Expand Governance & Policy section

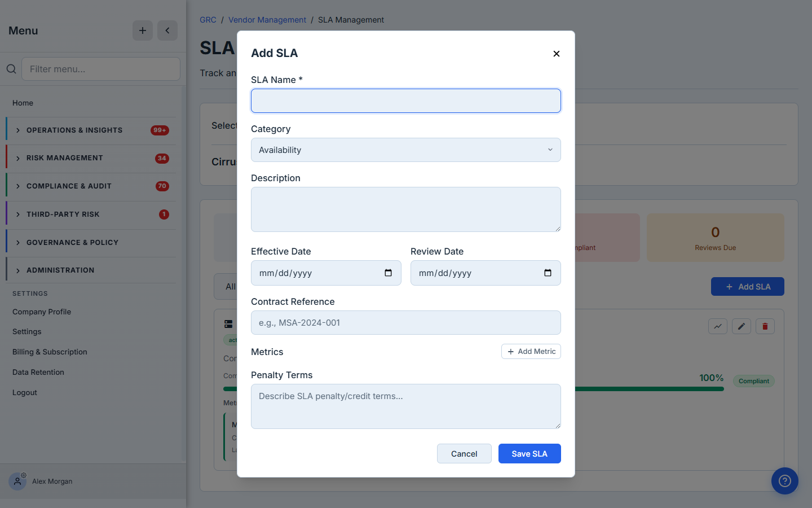point(91,243)
